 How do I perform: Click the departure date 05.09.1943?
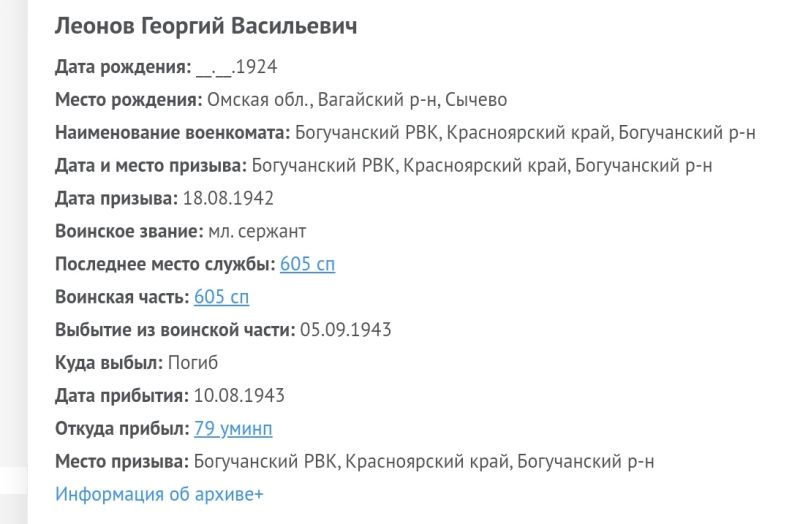[x=346, y=330]
